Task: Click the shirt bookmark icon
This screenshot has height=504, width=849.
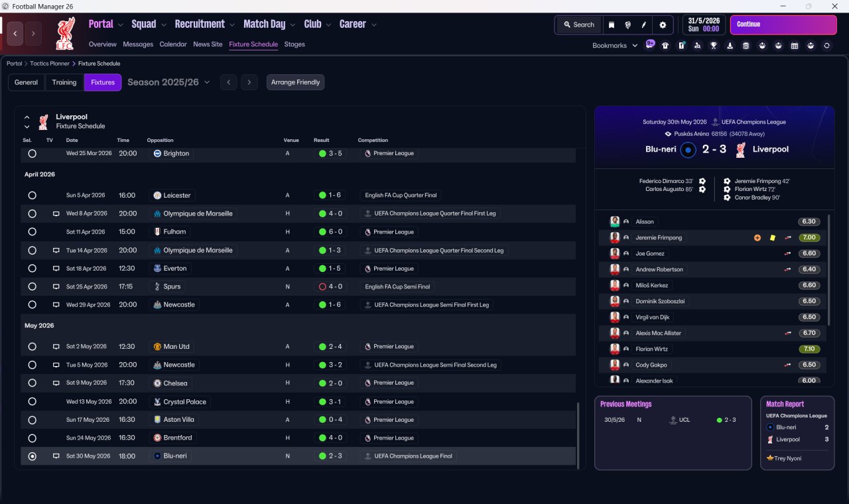Action: pyautogui.click(x=665, y=46)
